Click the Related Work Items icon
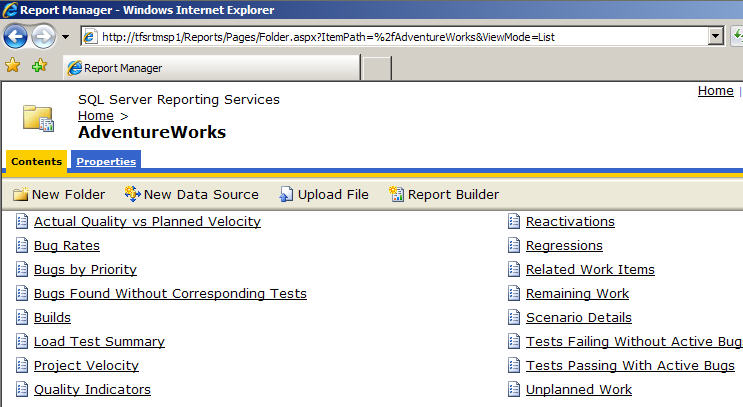743x407 pixels. (514, 269)
